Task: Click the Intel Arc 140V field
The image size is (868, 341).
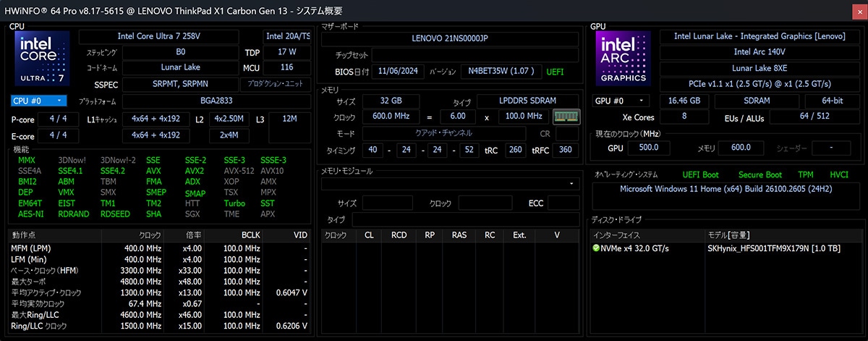Action: 759,52
